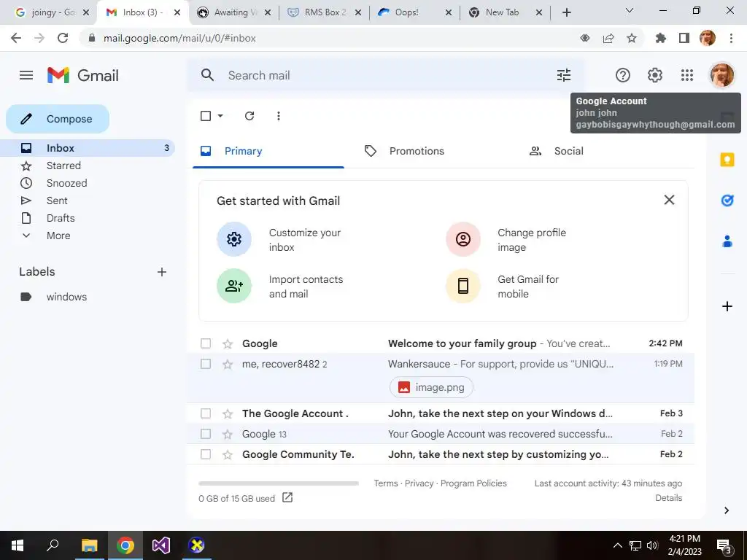
Task: Open the Program Policies link
Action: tap(473, 483)
